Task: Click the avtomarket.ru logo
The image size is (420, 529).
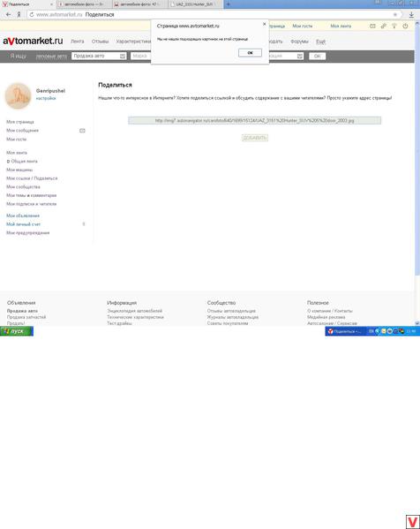Action: coord(33,41)
